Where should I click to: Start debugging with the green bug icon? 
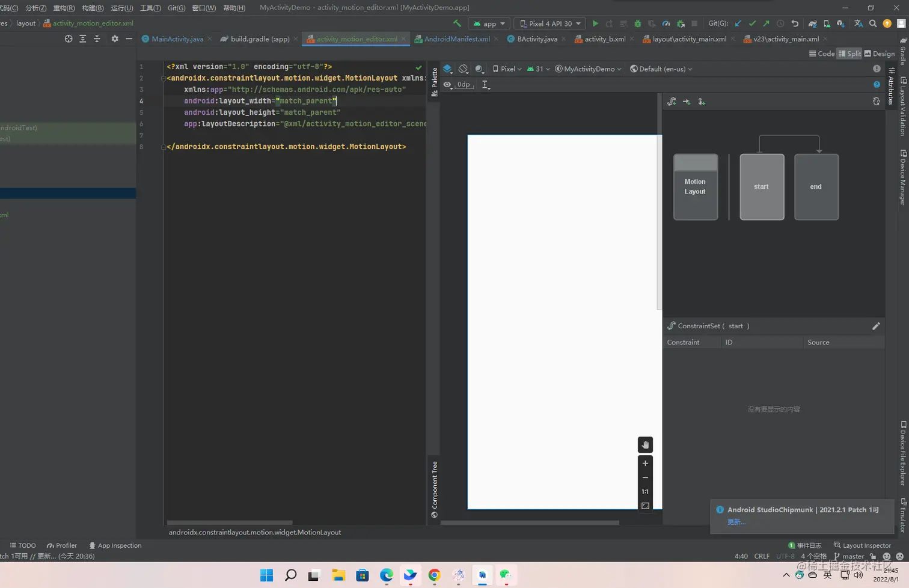click(638, 23)
